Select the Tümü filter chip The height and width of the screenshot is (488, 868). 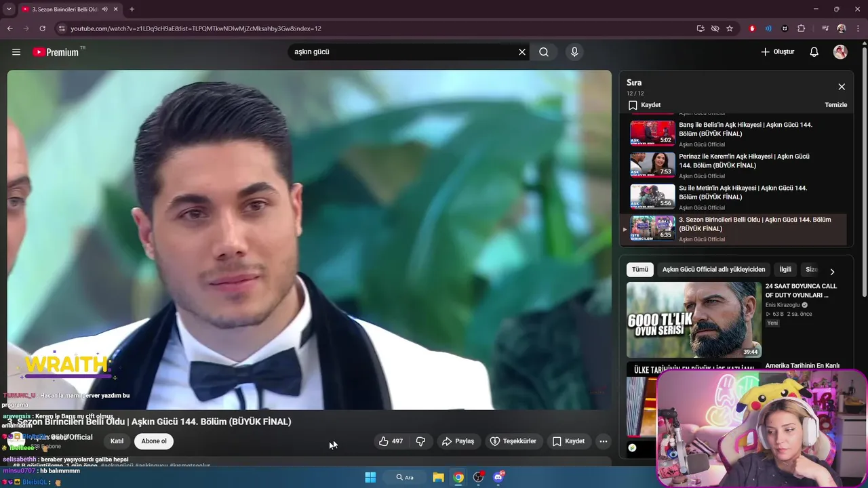tap(639, 270)
